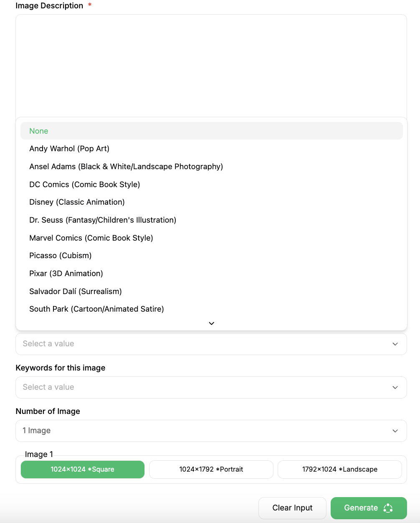Expand the Keywords for this image dropdown

pyautogui.click(x=211, y=387)
